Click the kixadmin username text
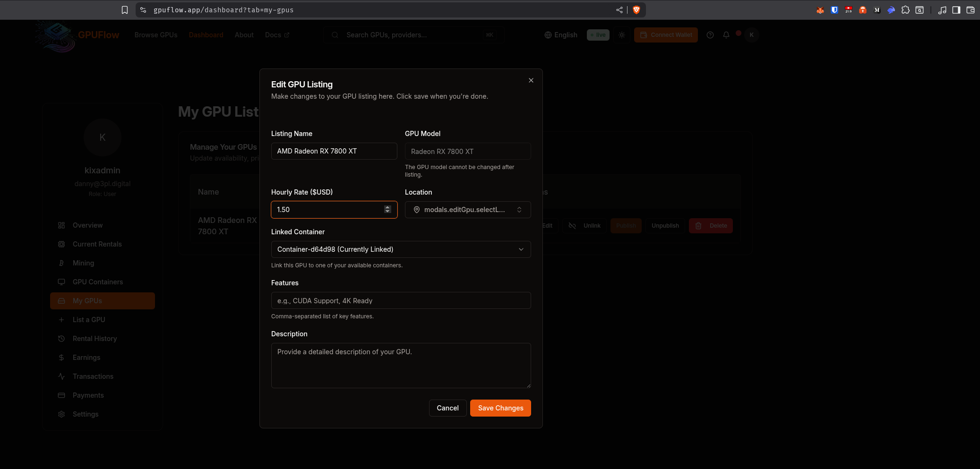The height and width of the screenshot is (469, 980). [x=103, y=171]
